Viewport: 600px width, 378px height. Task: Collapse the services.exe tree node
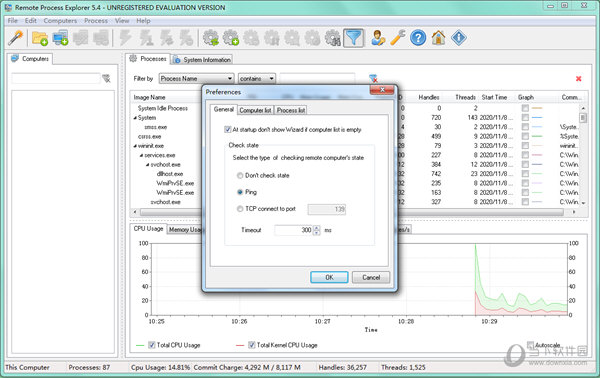[141, 155]
